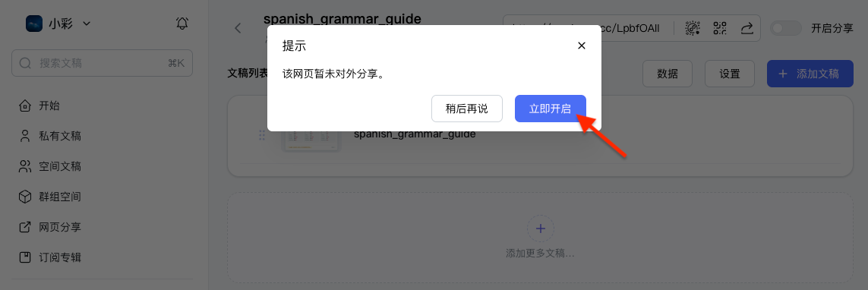
Task: Click the mini-program code icon
Action: coord(693,28)
